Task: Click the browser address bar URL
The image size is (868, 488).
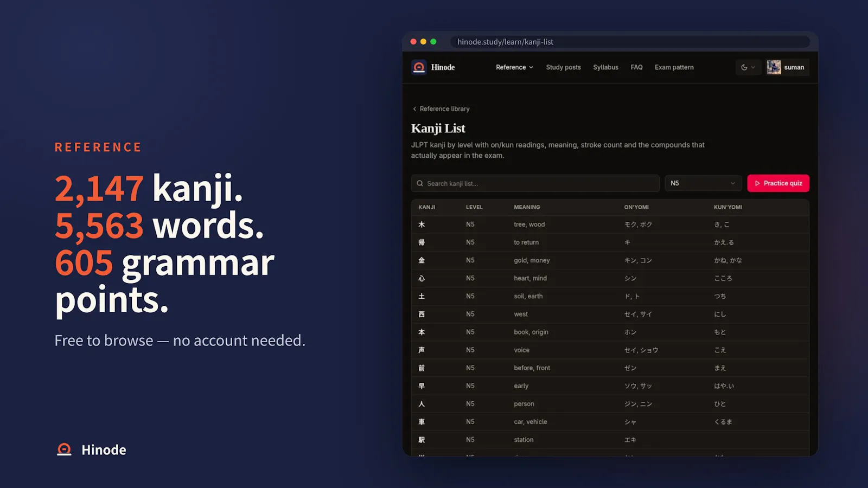Action: point(505,42)
